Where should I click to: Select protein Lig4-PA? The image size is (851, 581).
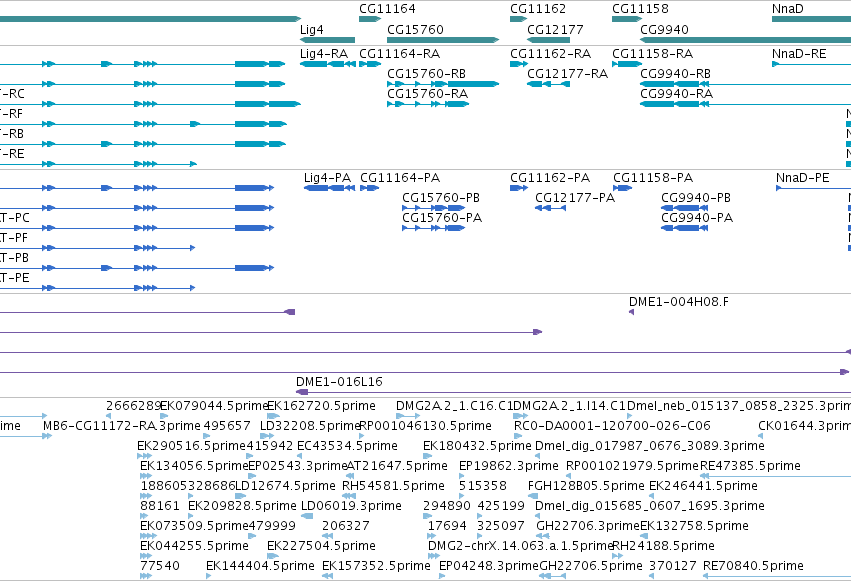click(329, 188)
